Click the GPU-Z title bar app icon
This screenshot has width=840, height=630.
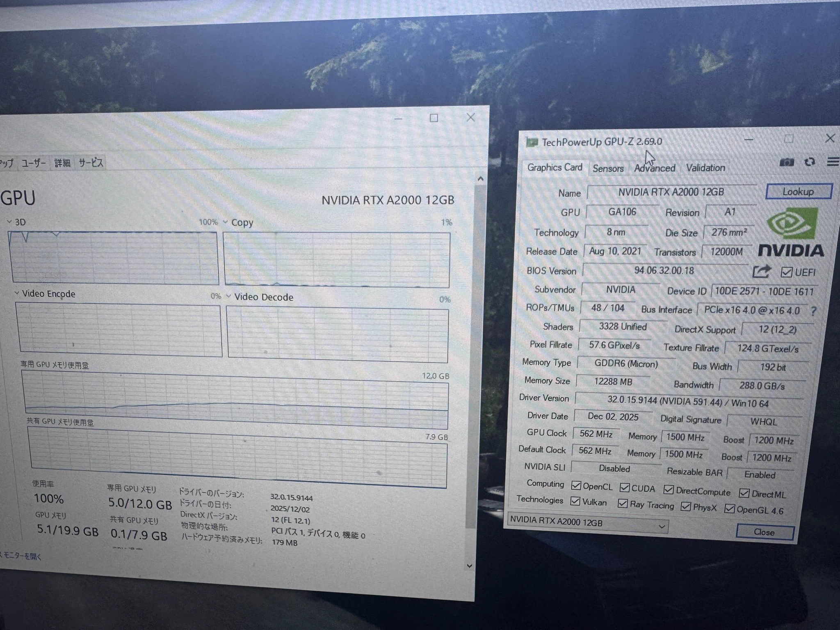coord(532,142)
